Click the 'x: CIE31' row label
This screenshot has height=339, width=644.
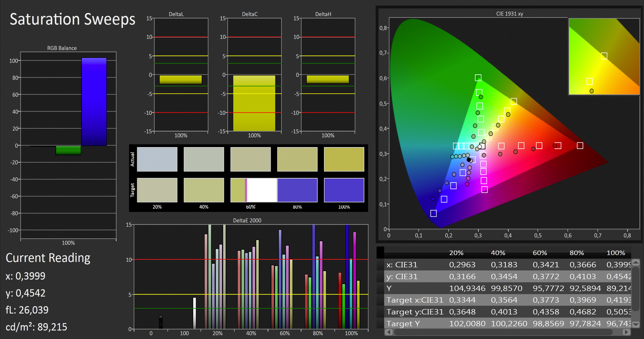402,265
